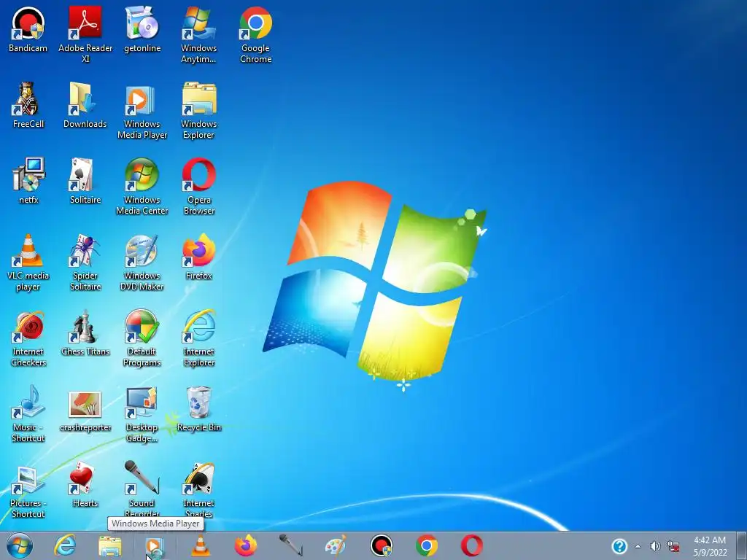This screenshot has width=747, height=560.
Task: Select the Solitaire desktop shortcut
Action: (85, 181)
